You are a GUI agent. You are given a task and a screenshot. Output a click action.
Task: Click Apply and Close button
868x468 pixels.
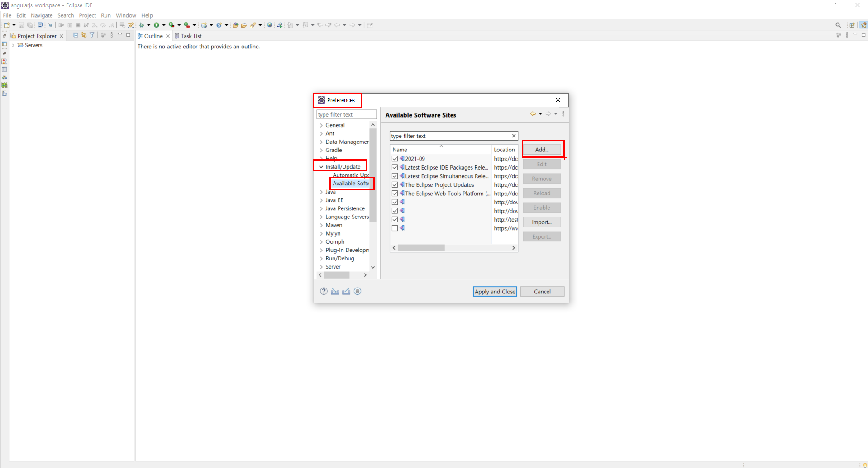pos(495,292)
